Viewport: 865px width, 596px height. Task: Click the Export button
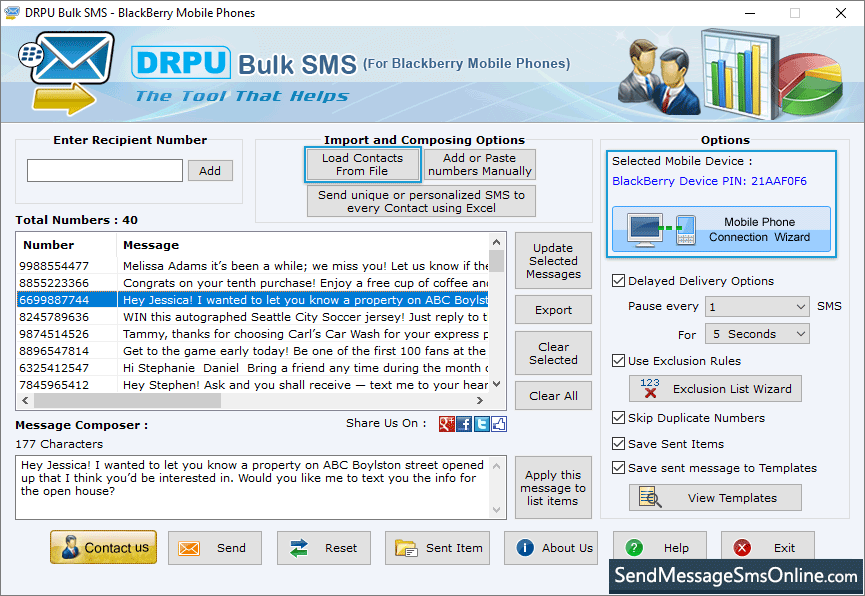[x=553, y=310]
